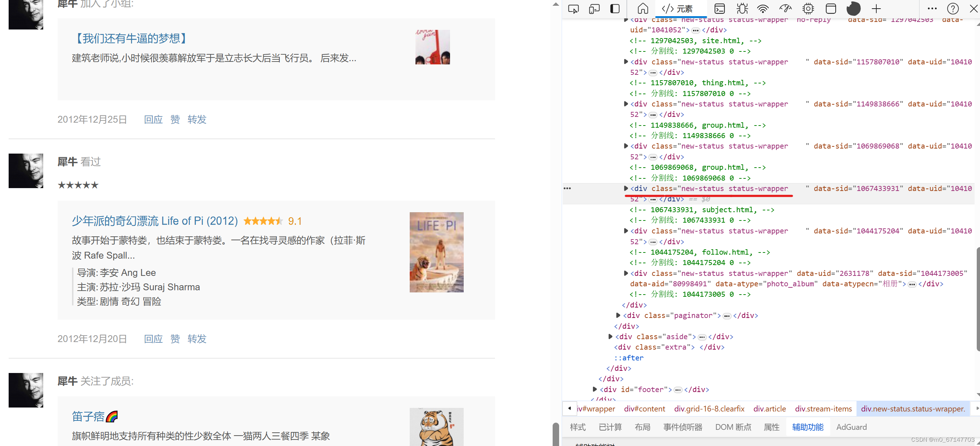Open the Console panel icon
980x446 pixels.
click(720, 9)
